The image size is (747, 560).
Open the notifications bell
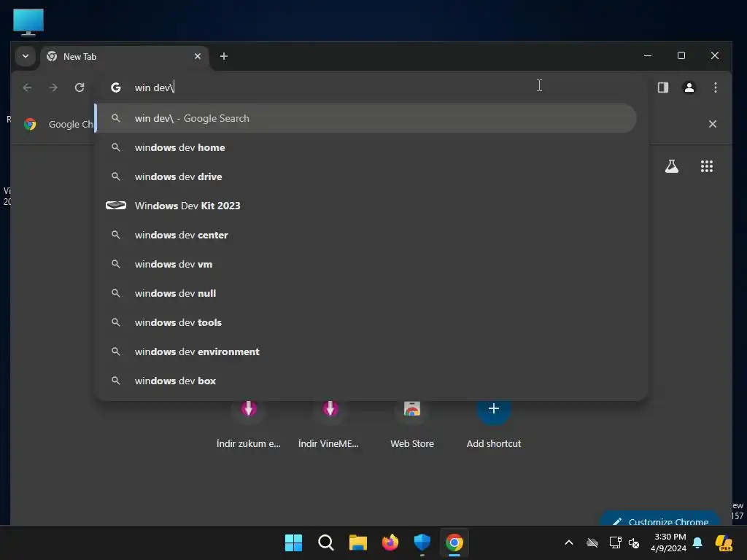pyautogui.click(x=697, y=542)
